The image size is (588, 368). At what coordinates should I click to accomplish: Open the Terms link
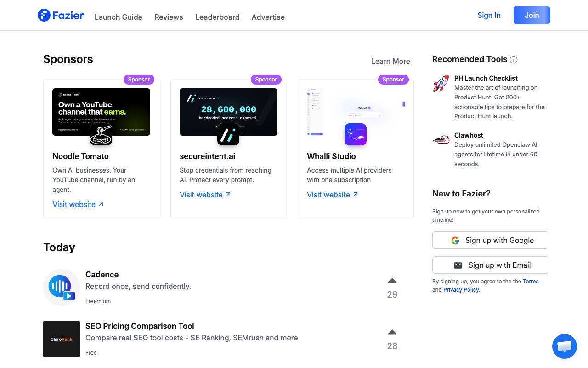coord(531,282)
